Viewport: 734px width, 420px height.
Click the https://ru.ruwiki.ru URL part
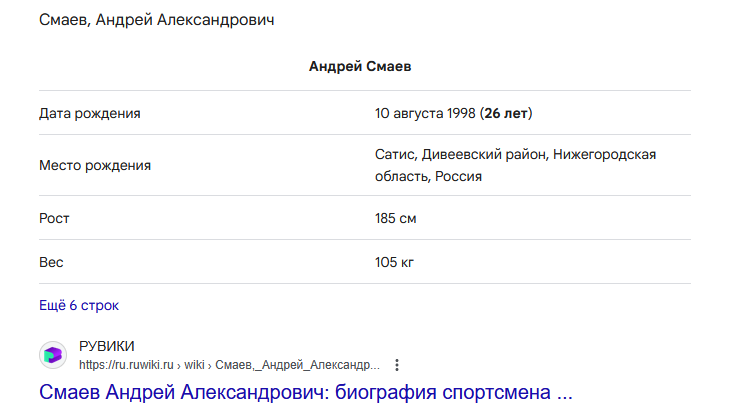[x=126, y=365]
